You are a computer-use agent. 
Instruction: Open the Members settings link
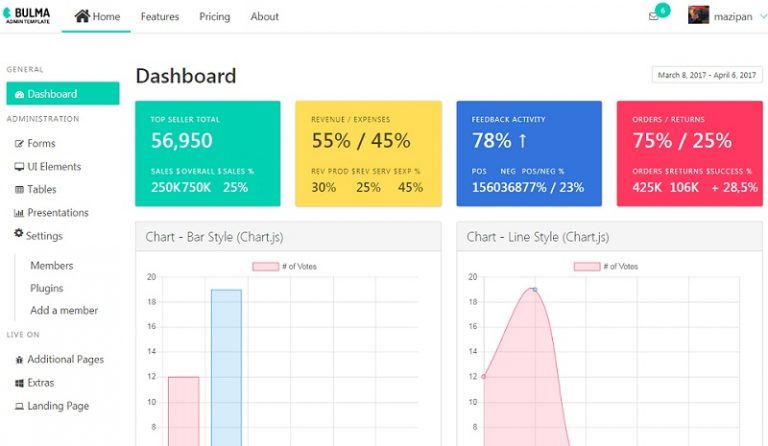coord(51,266)
